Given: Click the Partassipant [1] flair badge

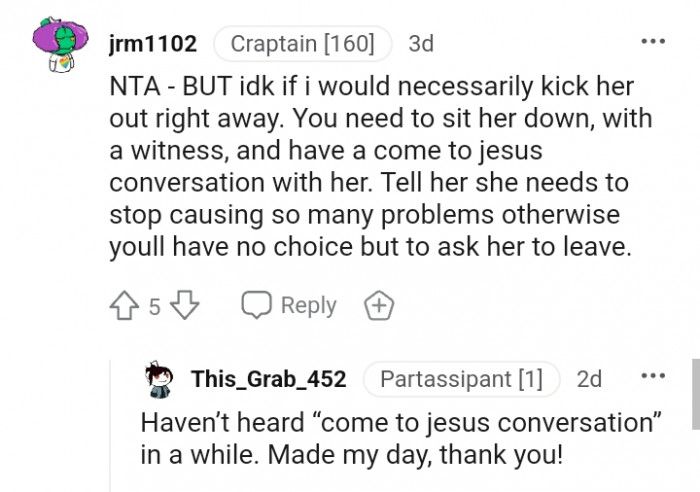Looking at the screenshot, I should coord(461,379).
